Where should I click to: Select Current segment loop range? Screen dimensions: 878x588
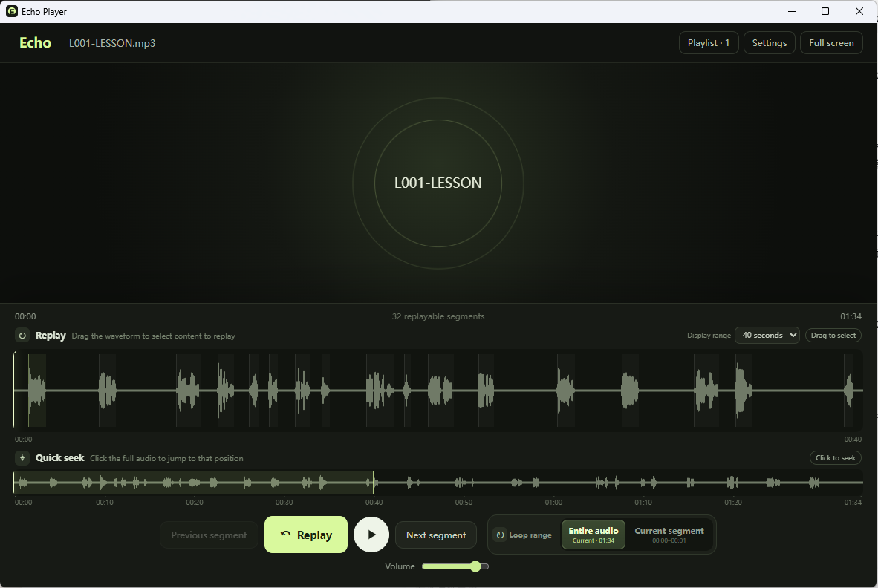(669, 535)
